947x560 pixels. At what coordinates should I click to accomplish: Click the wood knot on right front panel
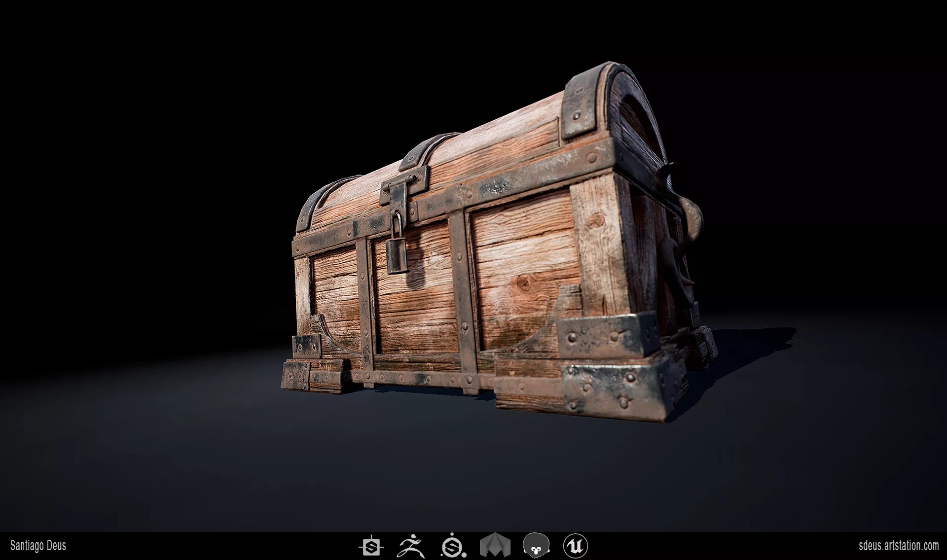(x=524, y=282)
